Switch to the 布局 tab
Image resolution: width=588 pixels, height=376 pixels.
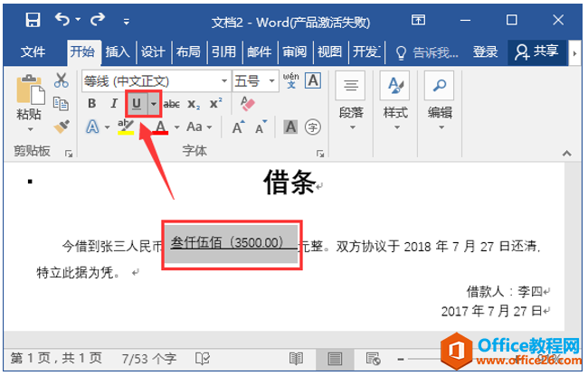(x=188, y=52)
